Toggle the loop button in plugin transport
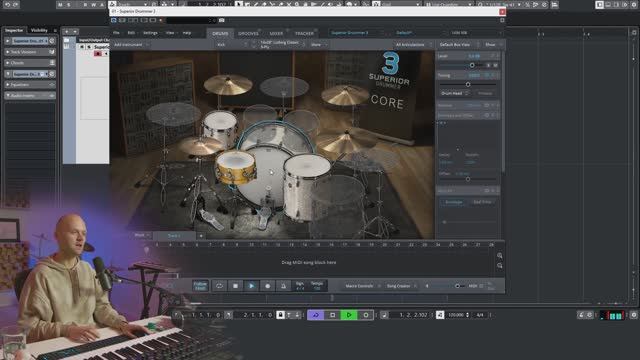The width and height of the screenshot is (640, 360). click(219, 286)
